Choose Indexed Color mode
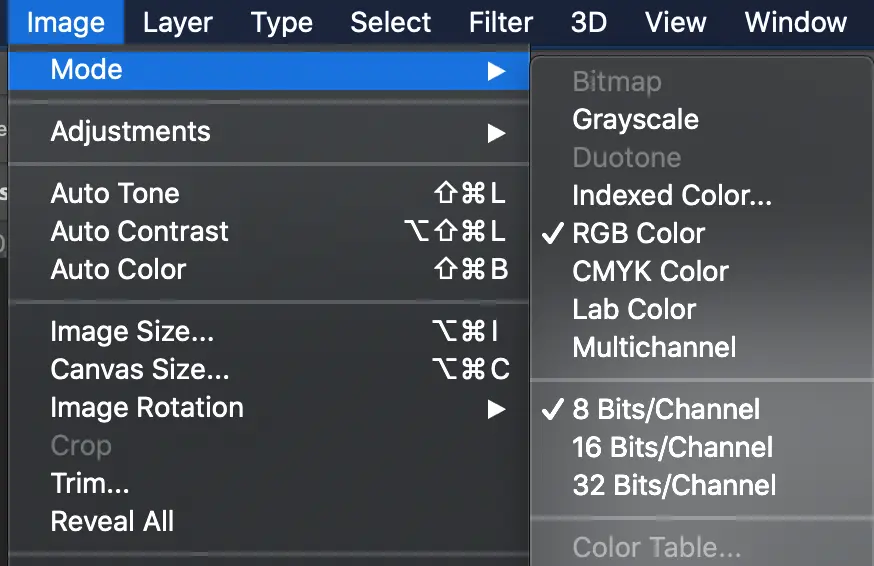This screenshot has width=874, height=566. pos(672,196)
